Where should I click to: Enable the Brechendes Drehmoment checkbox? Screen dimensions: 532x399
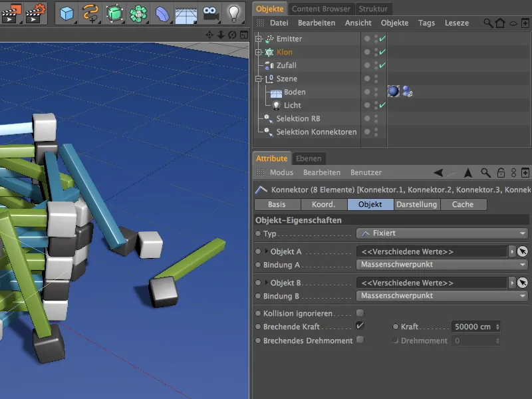(360, 340)
